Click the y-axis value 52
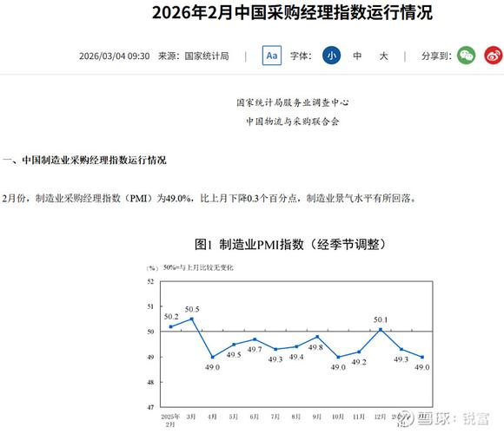The height and width of the screenshot is (434, 504). [150, 281]
